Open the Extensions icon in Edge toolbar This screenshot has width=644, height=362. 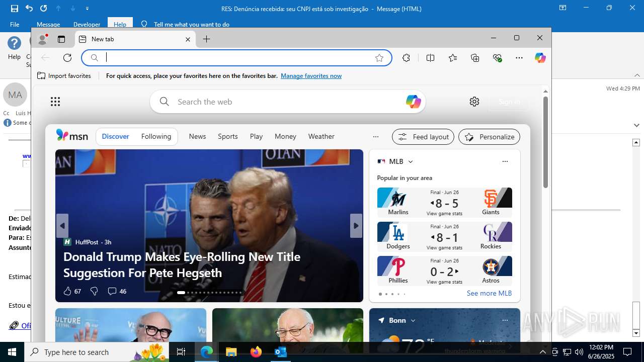407,58
